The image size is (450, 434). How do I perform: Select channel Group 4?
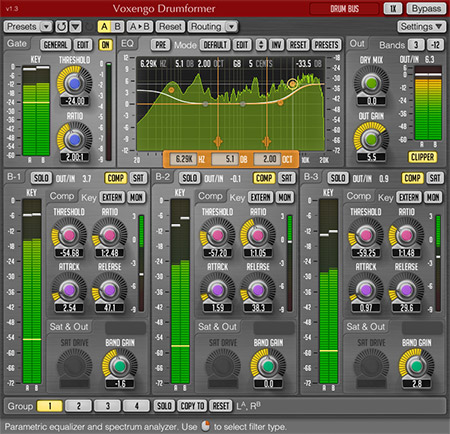click(x=136, y=406)
